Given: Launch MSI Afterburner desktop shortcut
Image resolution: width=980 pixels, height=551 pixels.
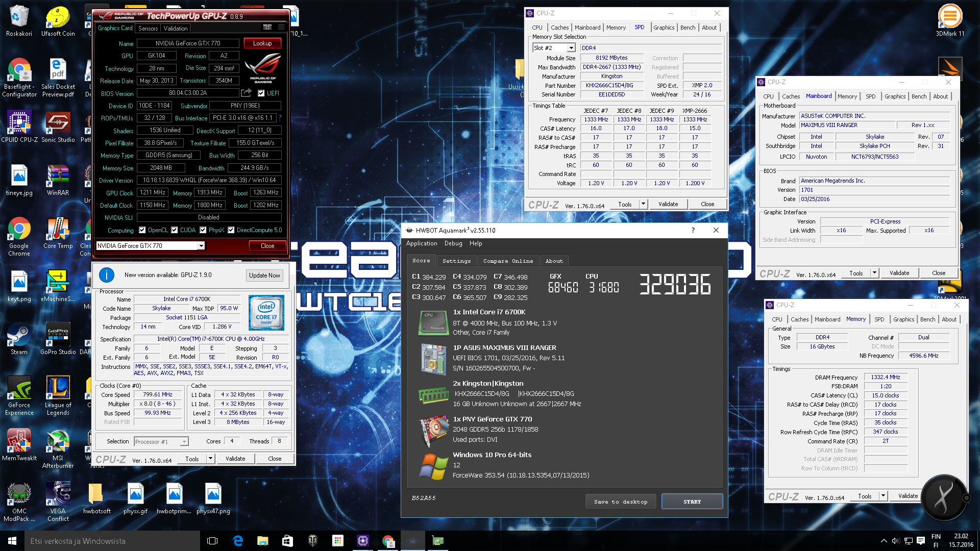Looking at the screenshot, I should (58, 449).
